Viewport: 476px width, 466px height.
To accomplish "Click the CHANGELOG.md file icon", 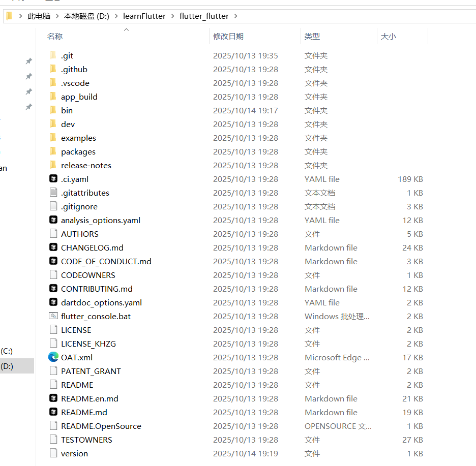I will pyautogui.click(x=53, y=247).
